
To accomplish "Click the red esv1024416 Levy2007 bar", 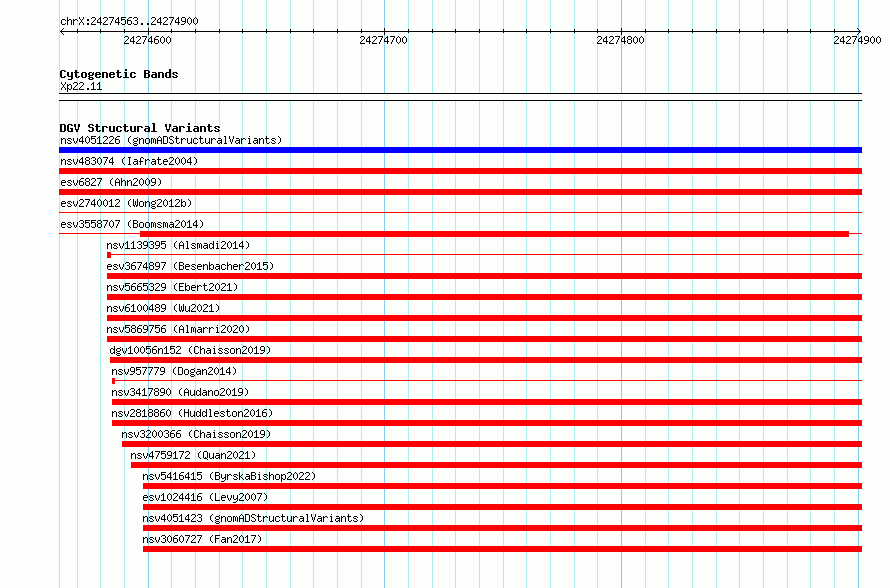I will pyautogui.click(x=502, y=507).
